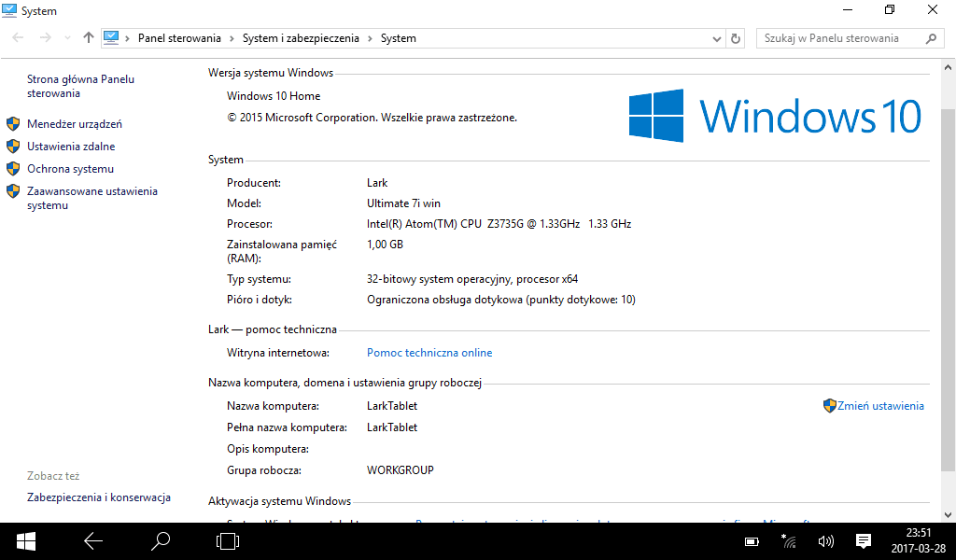Click the computer icon in address bar
The height and width of the screenshot is (560, 956).
click(111, 37)
